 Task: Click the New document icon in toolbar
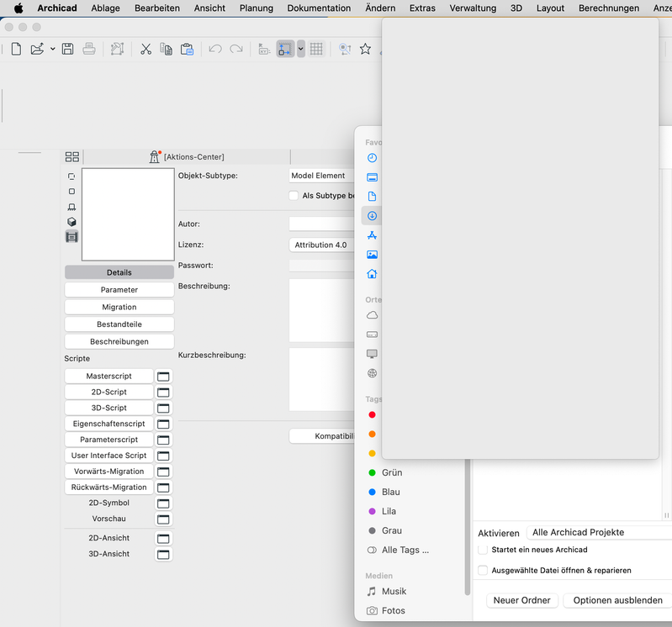coord(16,49)
